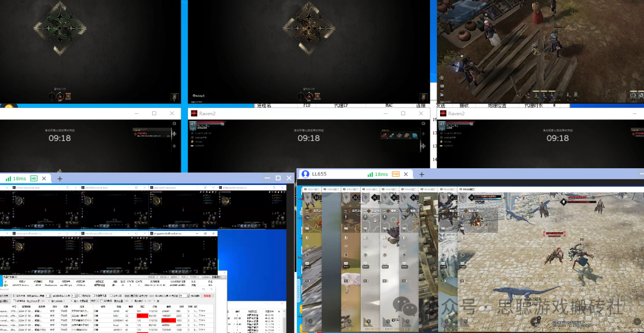Image resolution: width=644 pixels, height=333 pixels.
Task: Click the FHD quality badge on the LL655 tab
Action: [395, 174]
